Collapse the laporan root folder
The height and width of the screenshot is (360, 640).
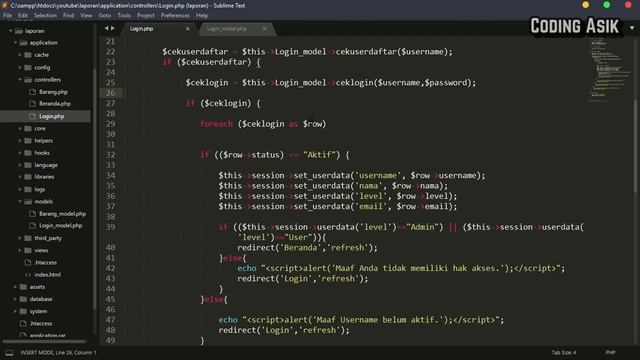click(x=11, y=31)
